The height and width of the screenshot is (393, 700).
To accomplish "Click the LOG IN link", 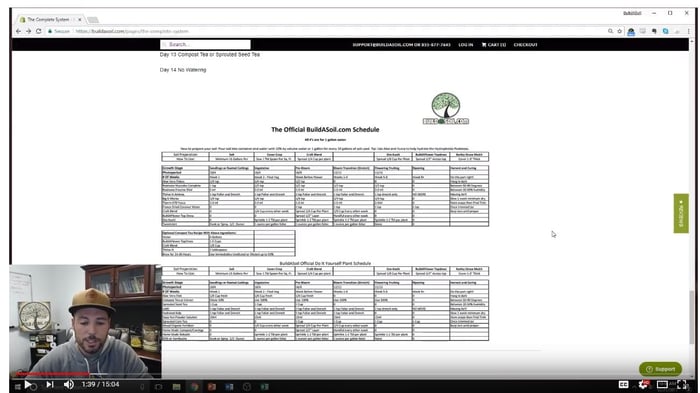I will point(466,45).
